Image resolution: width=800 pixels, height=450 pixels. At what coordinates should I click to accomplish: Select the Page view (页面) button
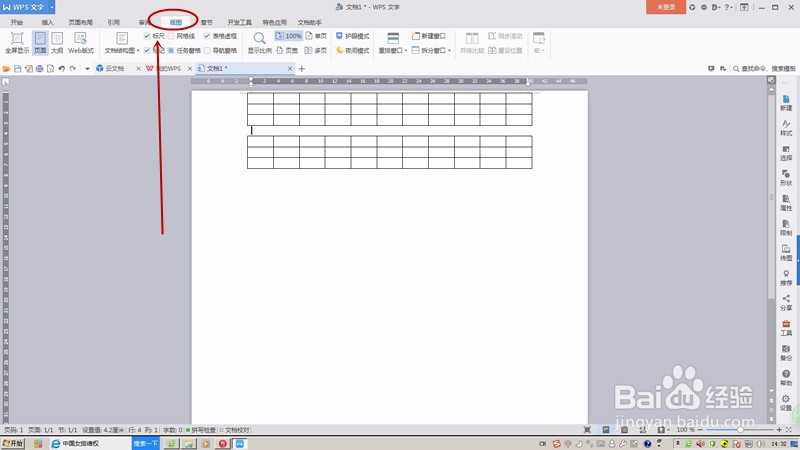coord(40,42)
